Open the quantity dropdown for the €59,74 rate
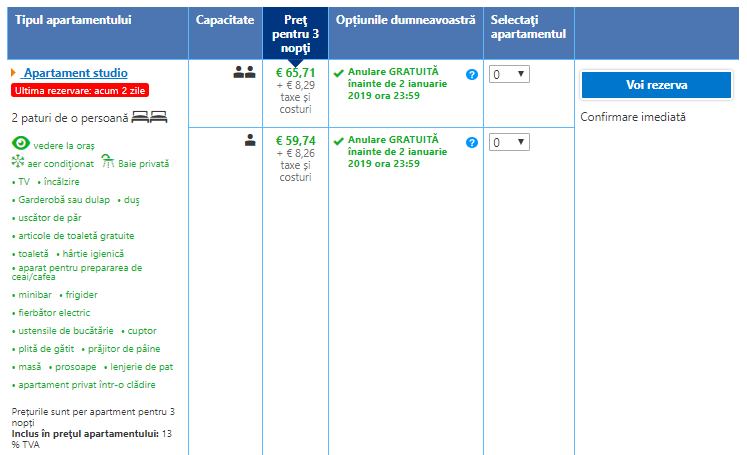This screenshot has height=455, width=747. tap(509, 142)
